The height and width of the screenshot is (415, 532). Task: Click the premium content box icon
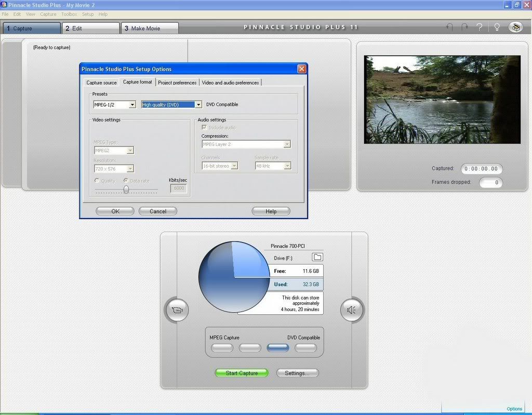pyautogui.click(x=516, y=27)
